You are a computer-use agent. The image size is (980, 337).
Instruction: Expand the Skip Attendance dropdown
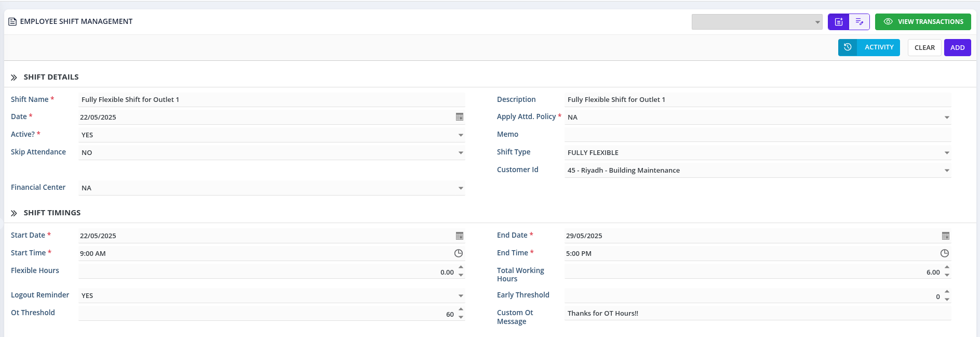(461, 153)
